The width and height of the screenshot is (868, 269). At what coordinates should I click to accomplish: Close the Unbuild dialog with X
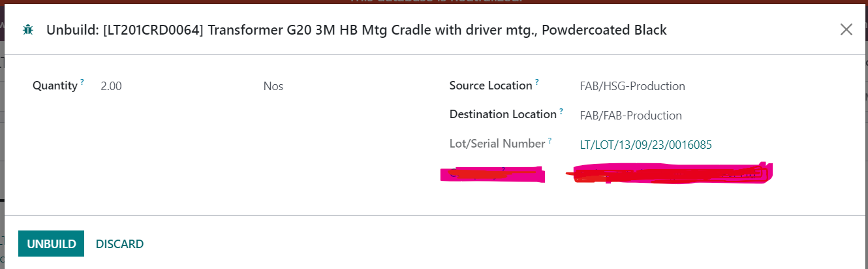pos(846,29)
